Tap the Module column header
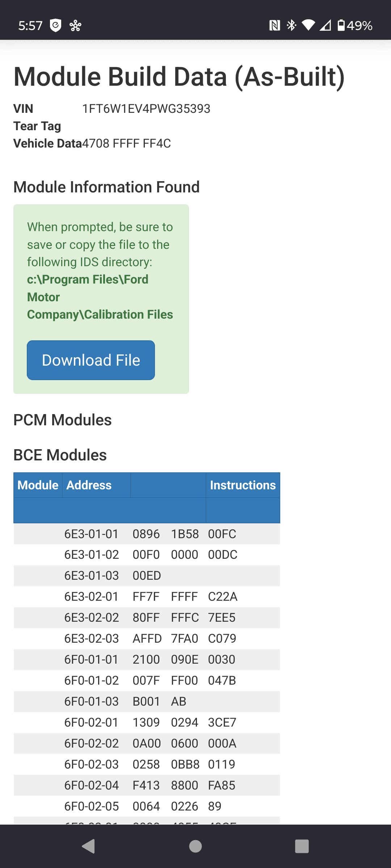This screenshot has height=868, width=391. tap(38, 485)
